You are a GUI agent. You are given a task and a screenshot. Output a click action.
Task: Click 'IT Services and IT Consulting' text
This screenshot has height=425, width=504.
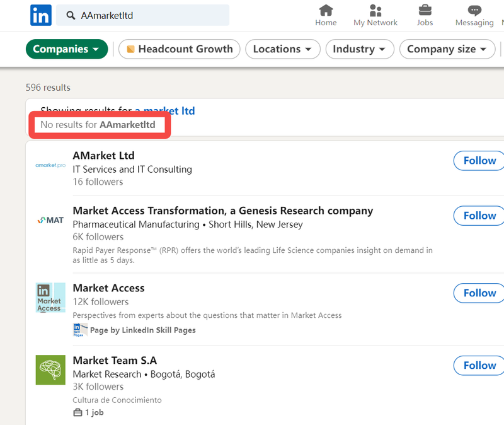click(132, 169)
